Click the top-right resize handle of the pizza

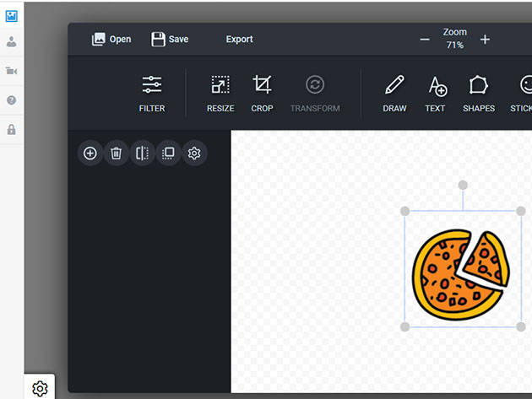[521, 211]
